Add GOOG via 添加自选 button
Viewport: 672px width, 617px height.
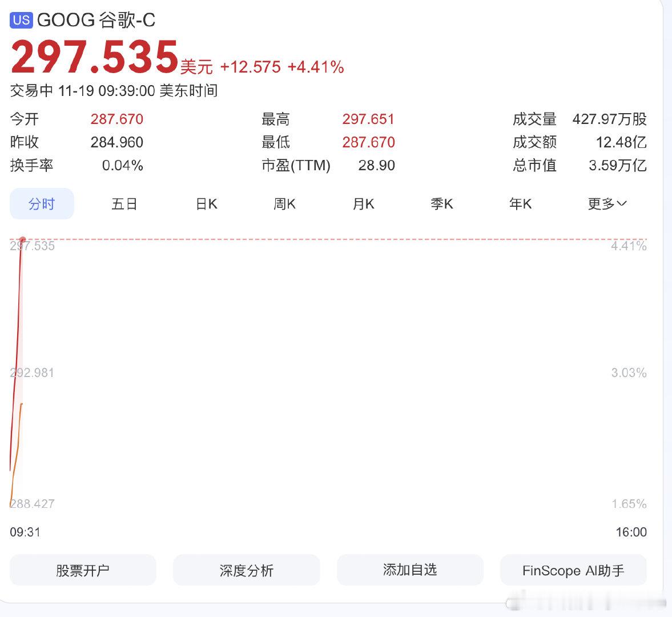410,570
